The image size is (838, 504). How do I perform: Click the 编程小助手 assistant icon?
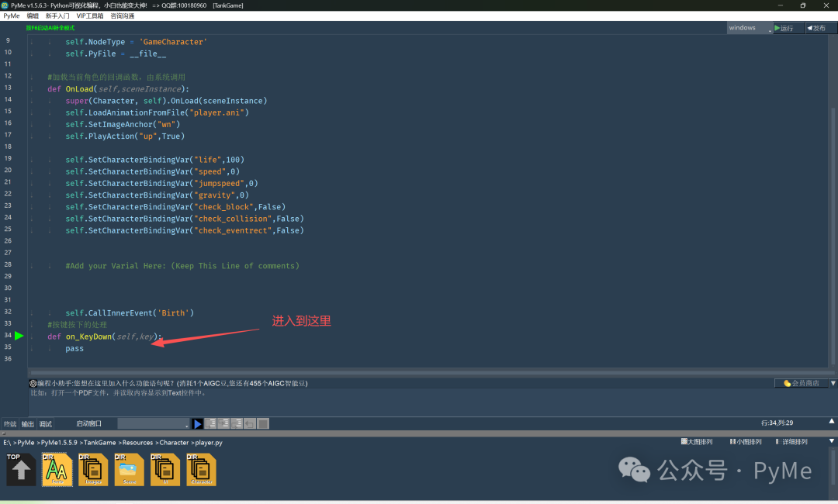tap(33, 383)
